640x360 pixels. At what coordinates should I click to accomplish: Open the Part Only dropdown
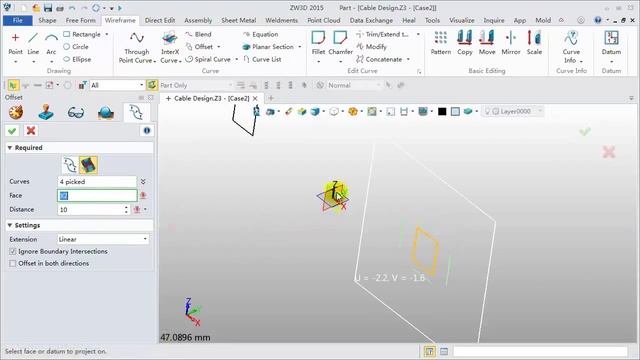[x=196, y=85]
